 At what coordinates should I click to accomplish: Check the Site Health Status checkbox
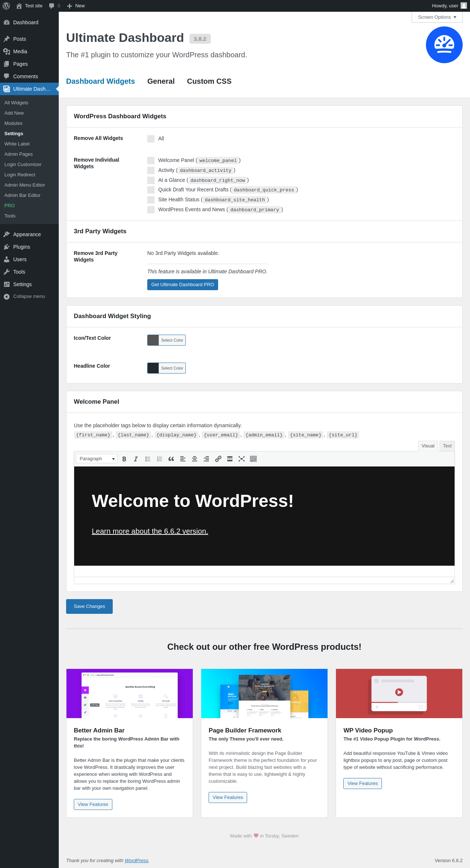coord(151,200)
